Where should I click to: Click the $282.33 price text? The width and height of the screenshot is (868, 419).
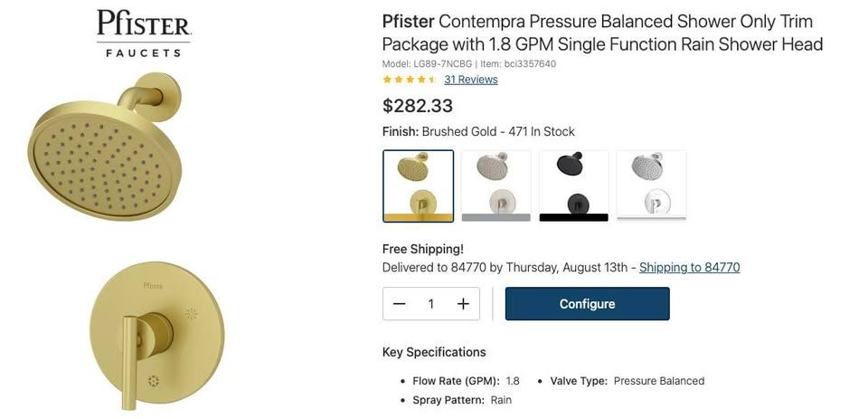pos(418,105)
